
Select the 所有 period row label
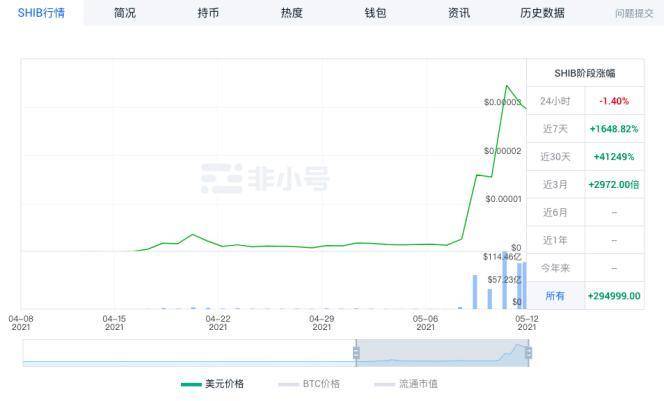click(x=555, y=296)
